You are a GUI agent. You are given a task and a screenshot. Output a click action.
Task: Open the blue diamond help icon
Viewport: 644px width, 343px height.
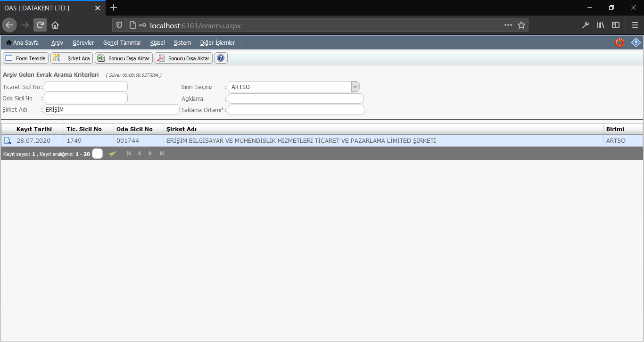coord(636,43)
